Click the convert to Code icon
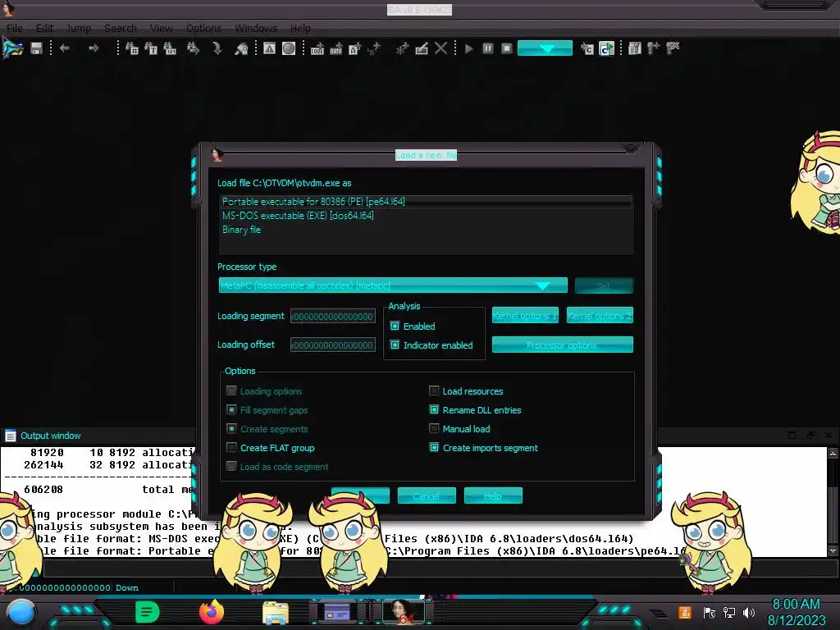This screenshot has width=840, height=630. pyautogui.click(x=317, y=48)
